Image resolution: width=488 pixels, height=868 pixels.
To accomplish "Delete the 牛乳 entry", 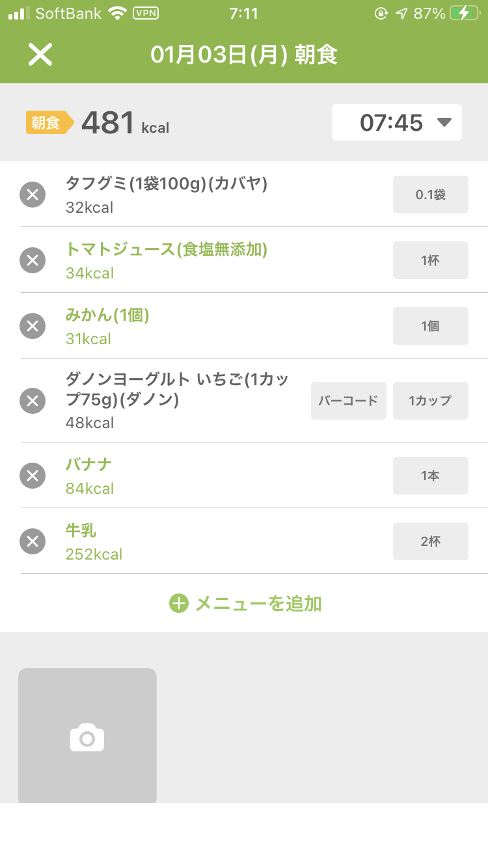I will point(33,541).
